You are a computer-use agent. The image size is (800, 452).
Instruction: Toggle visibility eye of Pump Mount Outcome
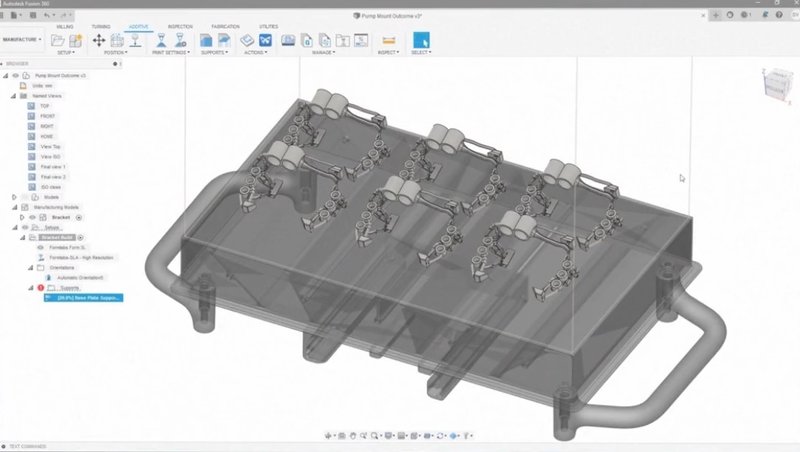(16, 75)
